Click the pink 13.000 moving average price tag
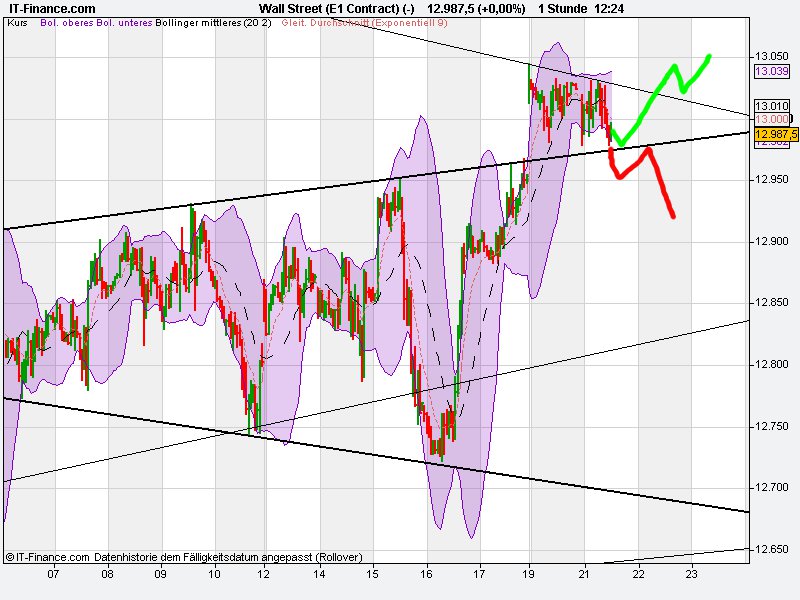 tap(774, 117)
